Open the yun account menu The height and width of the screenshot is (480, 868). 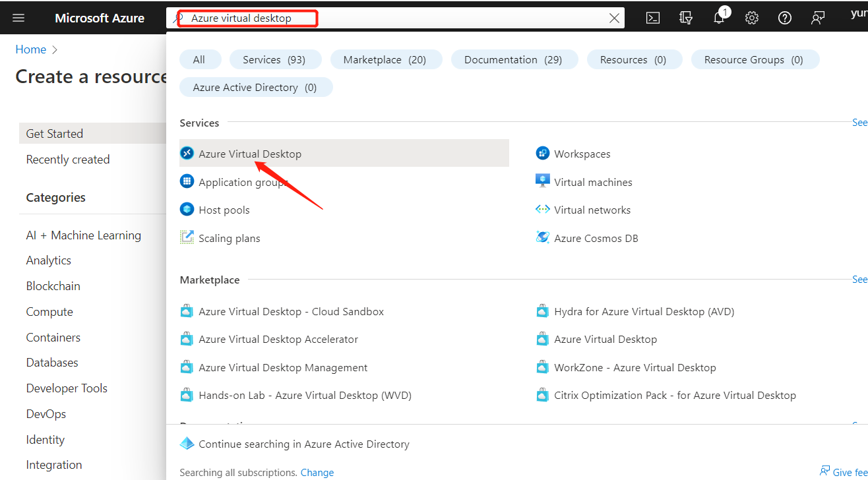coord(859,13)
